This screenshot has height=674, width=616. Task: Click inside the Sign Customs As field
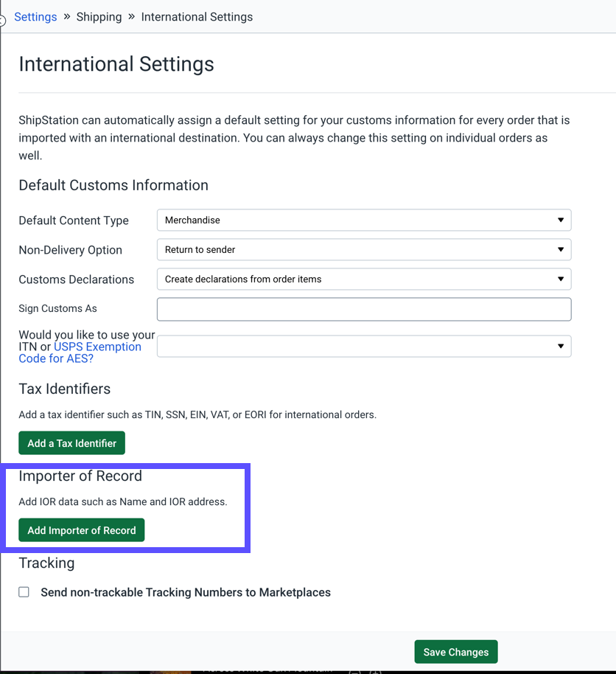coord(364,308)
